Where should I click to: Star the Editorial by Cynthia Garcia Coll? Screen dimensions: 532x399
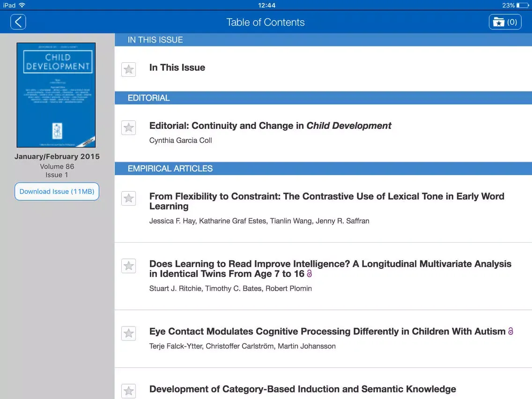[x=128, y=128]
